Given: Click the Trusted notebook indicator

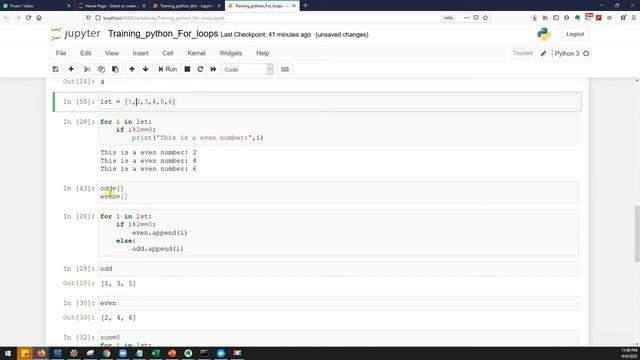Looking at the screenshot, I should tap(522, 53).
